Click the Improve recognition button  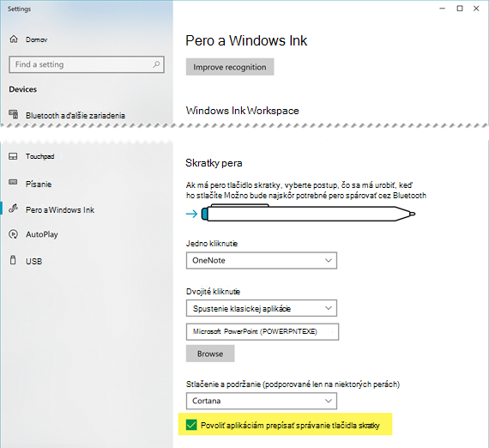230,67
